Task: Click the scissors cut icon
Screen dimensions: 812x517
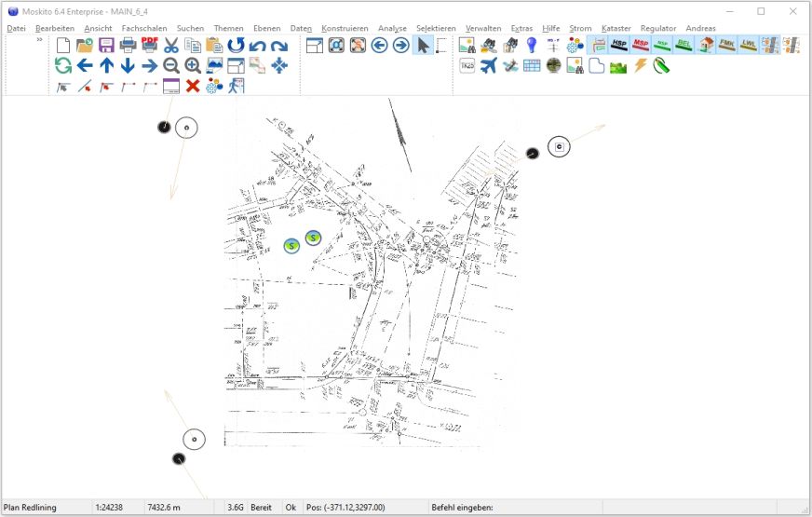Action: point(171,46)
